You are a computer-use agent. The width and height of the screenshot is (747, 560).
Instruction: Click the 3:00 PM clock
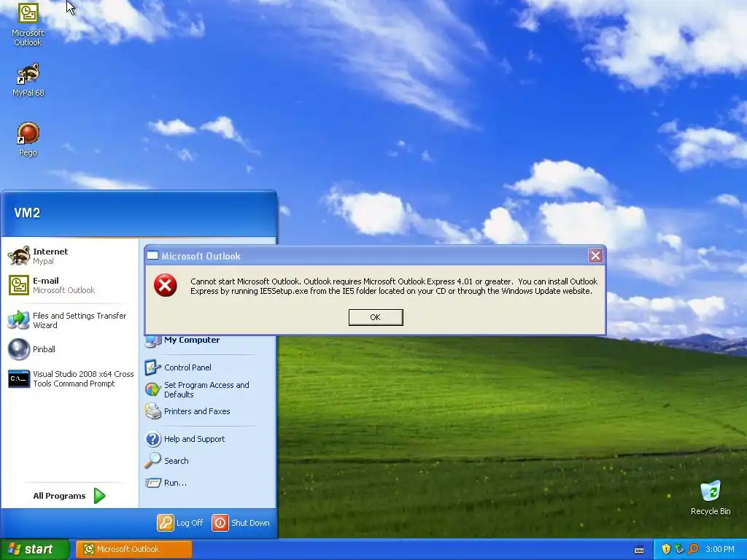pos(720,549)
